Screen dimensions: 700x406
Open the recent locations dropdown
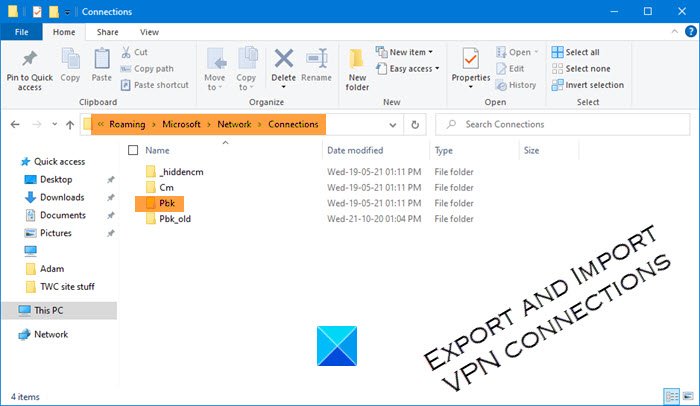(54, 125)
